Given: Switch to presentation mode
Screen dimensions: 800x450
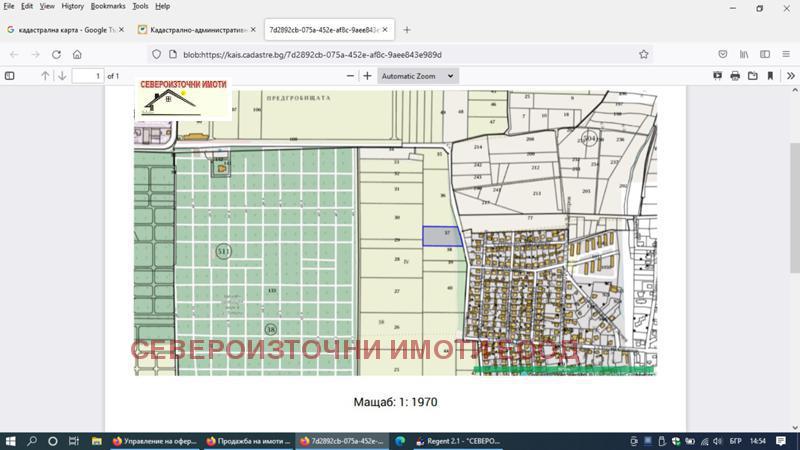Looking at the screenshot, I should pyautogui.click(x=717, y=76).
